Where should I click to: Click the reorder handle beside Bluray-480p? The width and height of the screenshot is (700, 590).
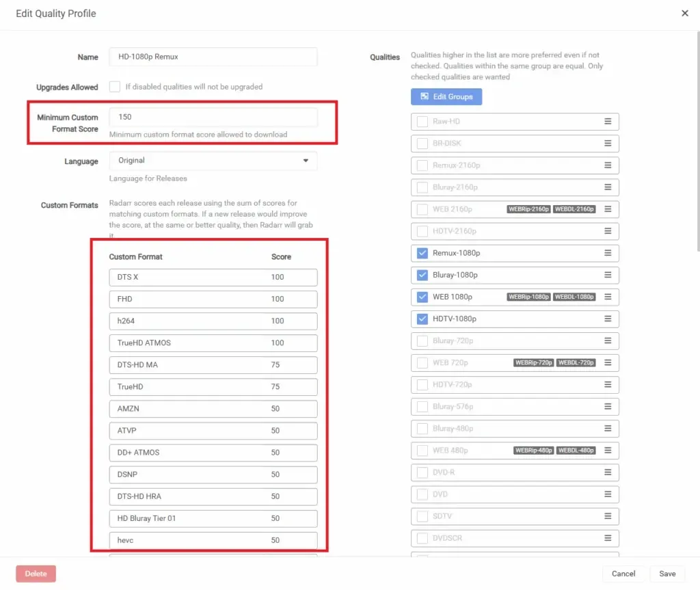pyautogui.click(x=609, y=428)
